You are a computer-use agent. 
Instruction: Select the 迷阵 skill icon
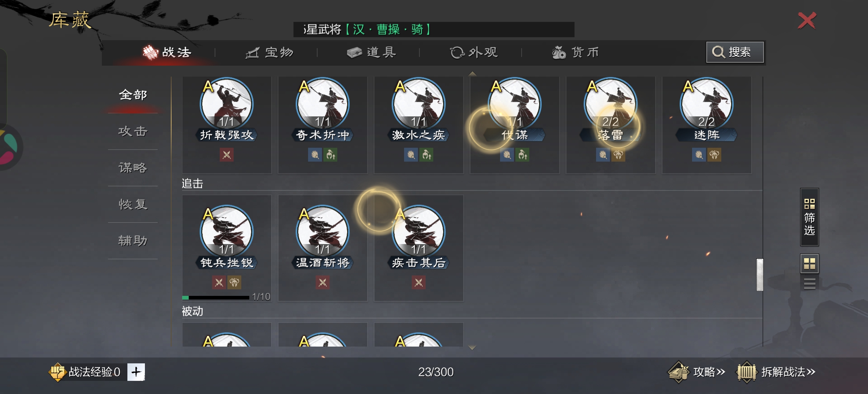click(x=707, y=104)
